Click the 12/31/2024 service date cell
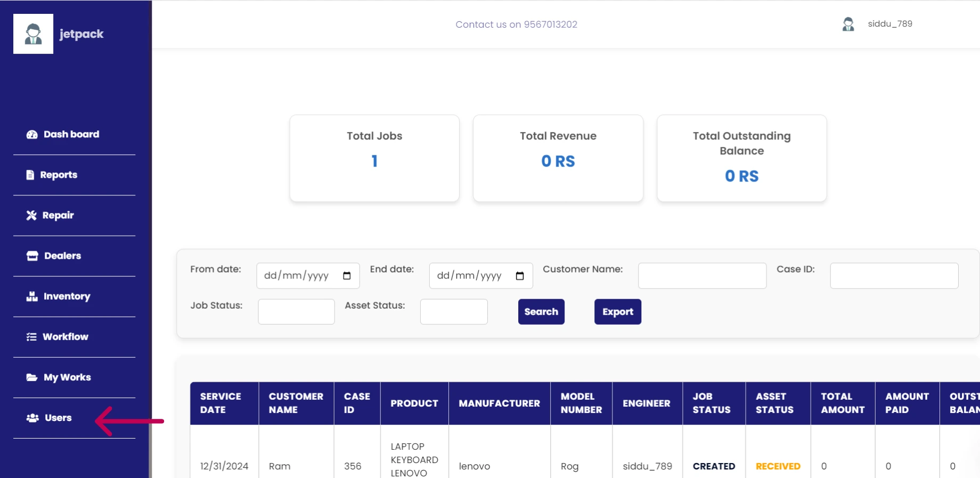The image size is (980, 478). (224, 466)
